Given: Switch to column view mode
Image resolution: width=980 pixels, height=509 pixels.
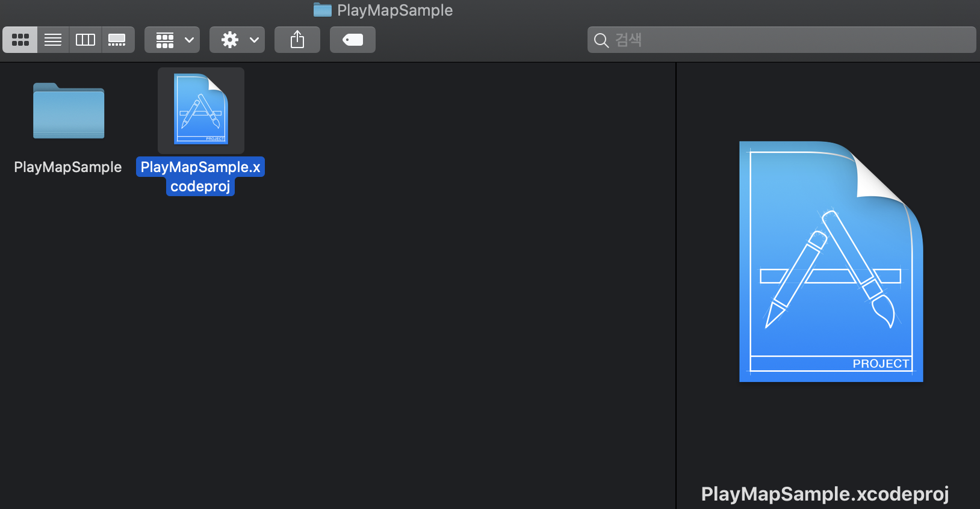Looking at the screenshot, I should point(85,40).
